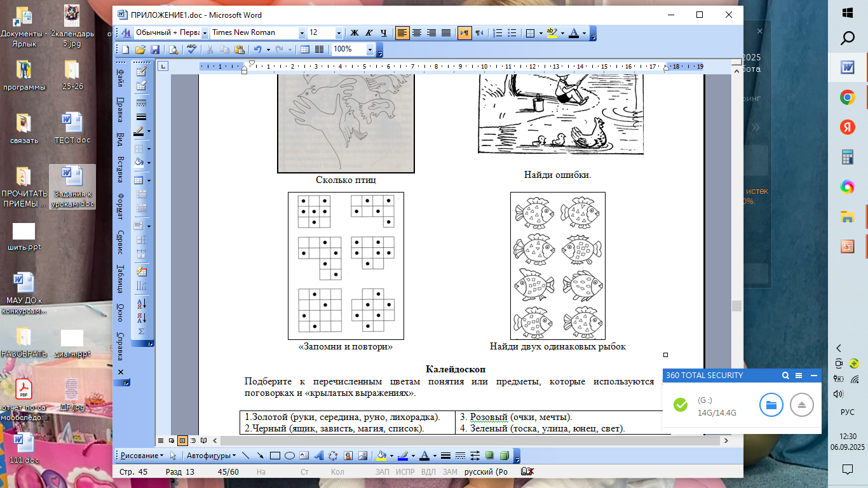The width and height of the screenshot is (868, 488).
Task: Open the Вставка menu
Action: click(120, 168)
